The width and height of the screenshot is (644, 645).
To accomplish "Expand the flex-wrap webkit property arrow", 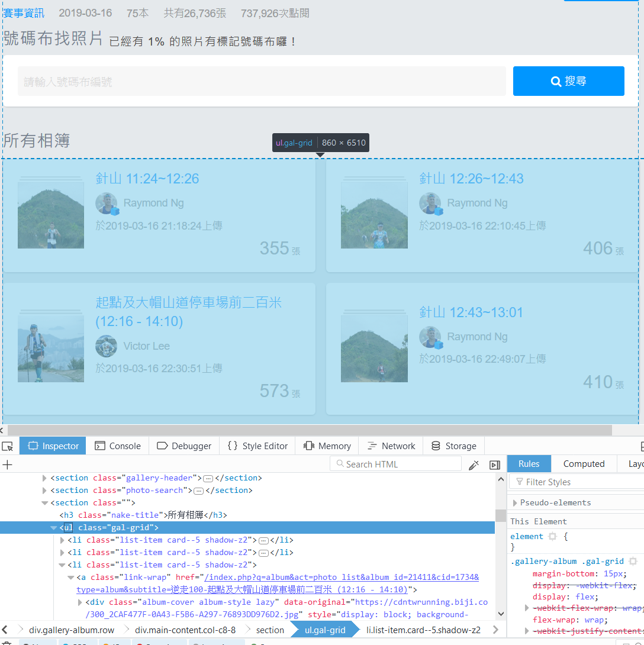I will pyautogui.click(x=526, y=608).
